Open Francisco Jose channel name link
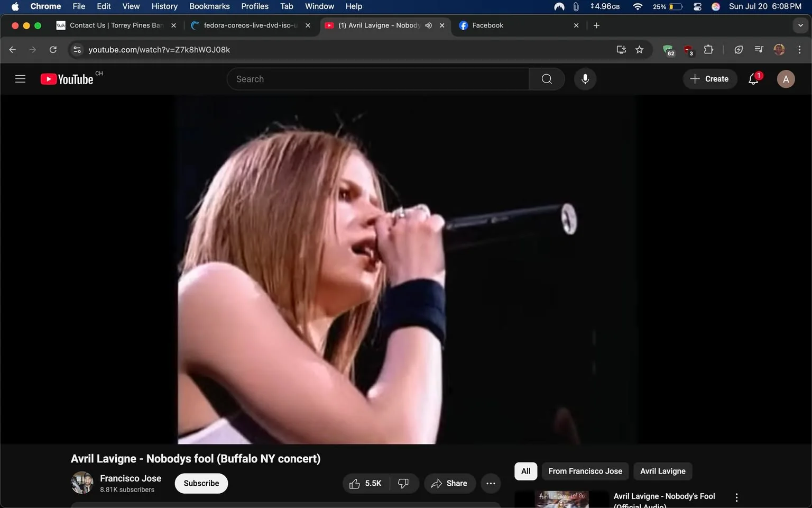 point(131,478)
